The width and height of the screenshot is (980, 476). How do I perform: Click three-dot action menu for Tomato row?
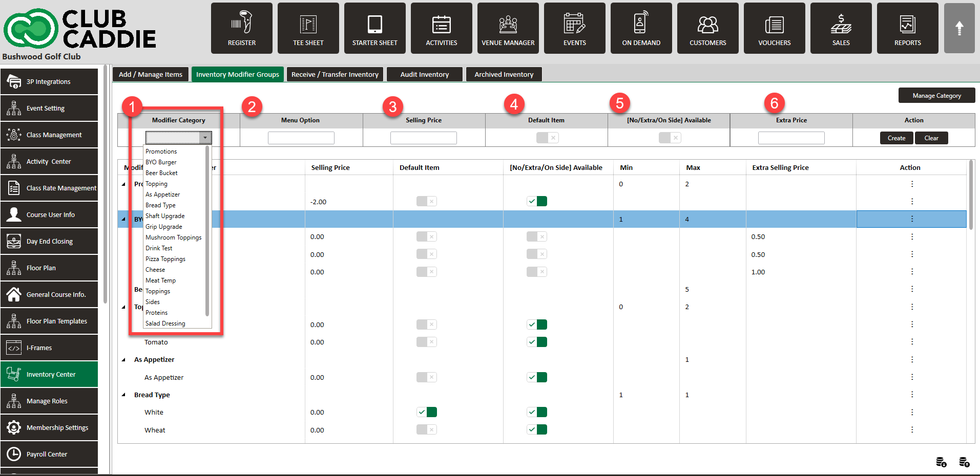[x=912, y=342]
